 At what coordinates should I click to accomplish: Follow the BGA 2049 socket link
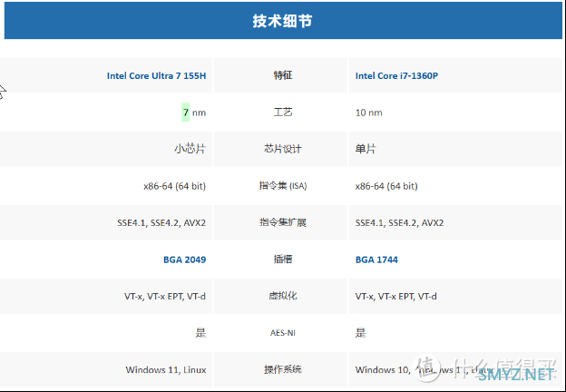(x=184, y=260)
